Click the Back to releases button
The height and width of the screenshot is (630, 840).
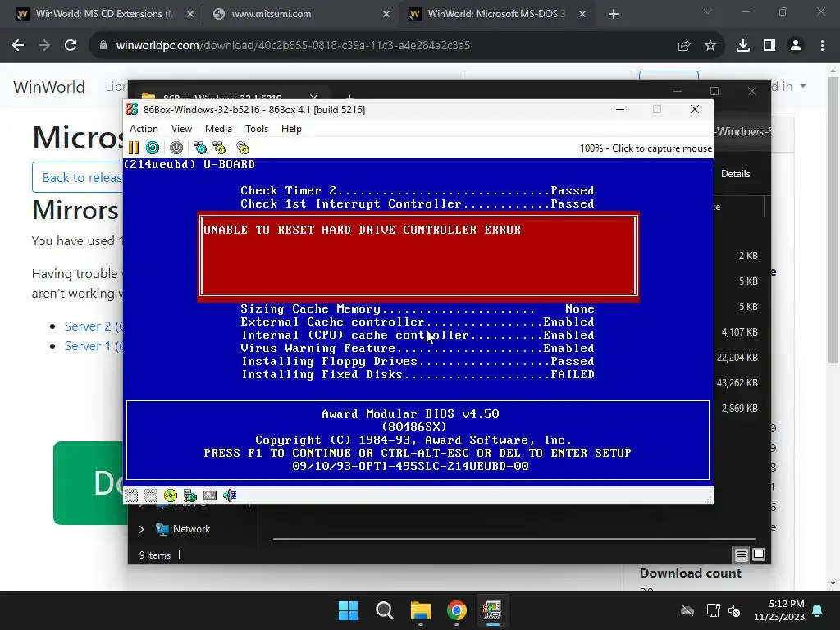[78, 177]
